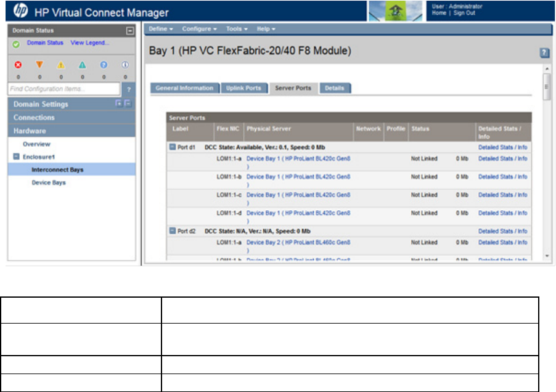This screenshot has width=556, height=392.
Task: Click the Find Configuration Items search box
Action: click(x=64, y=89)
